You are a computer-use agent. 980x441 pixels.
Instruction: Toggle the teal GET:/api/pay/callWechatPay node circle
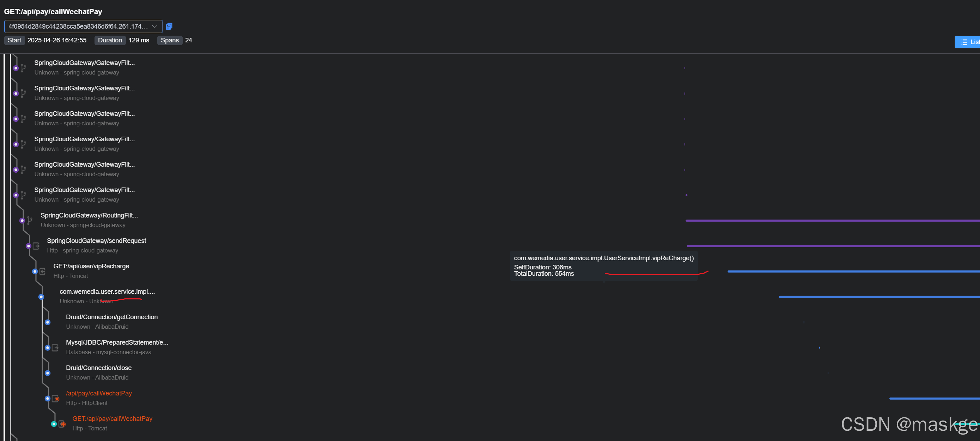click(x=54, y=424)
